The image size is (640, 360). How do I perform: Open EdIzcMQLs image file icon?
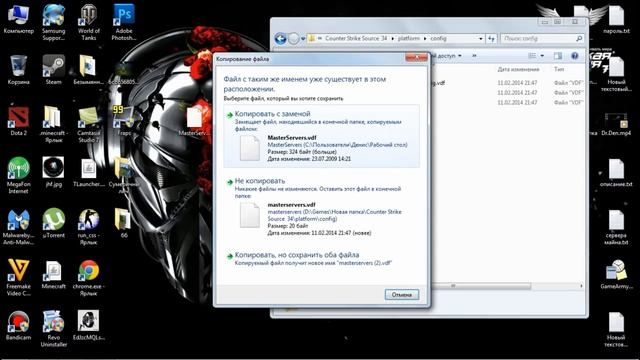(x=88, y=326)
